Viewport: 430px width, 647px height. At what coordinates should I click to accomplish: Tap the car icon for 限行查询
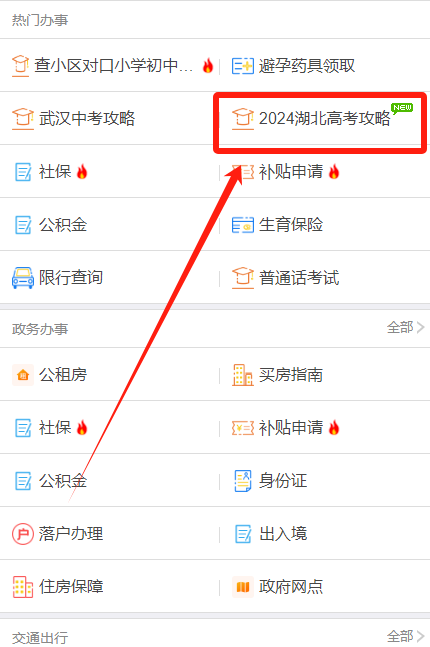23,278
